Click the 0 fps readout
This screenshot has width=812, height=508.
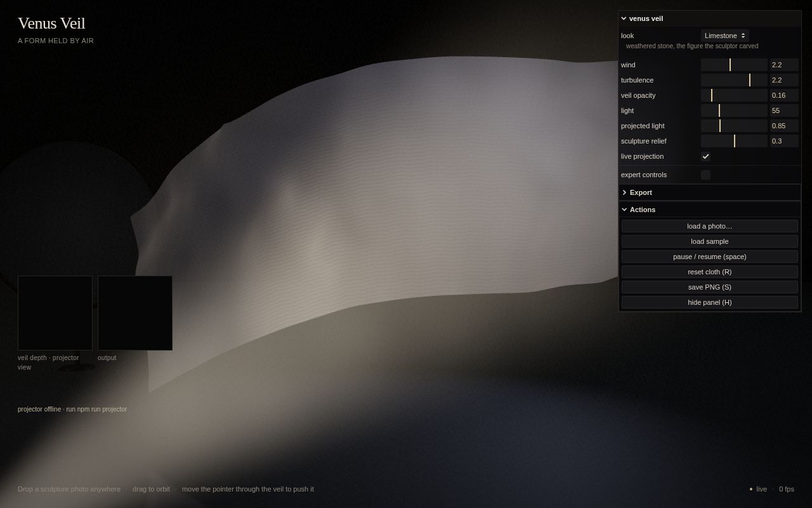787,489
